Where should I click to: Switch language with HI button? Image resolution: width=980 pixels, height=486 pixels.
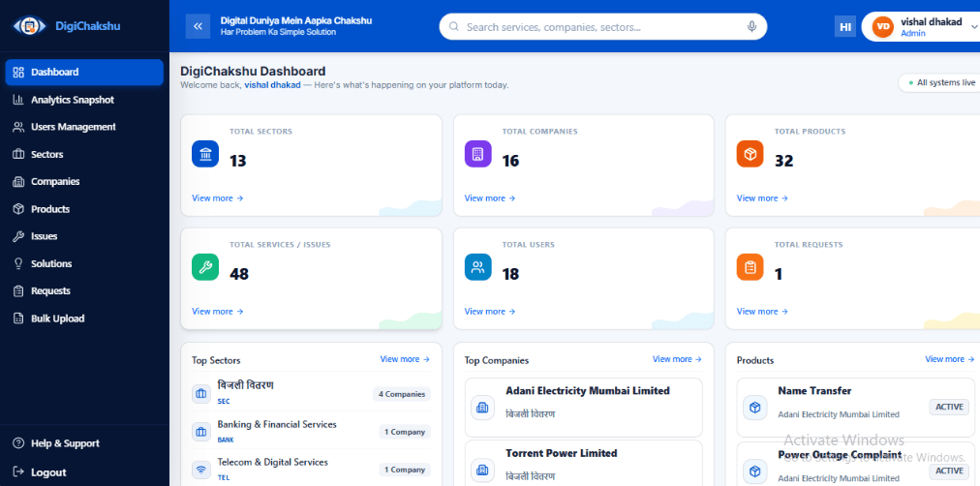click(845, 27)
